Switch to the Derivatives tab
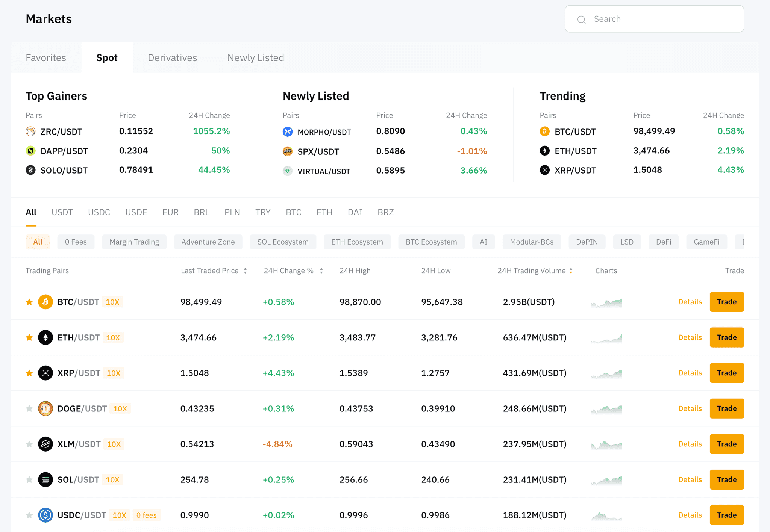This screenshot has width=770, height=532. 172,57
